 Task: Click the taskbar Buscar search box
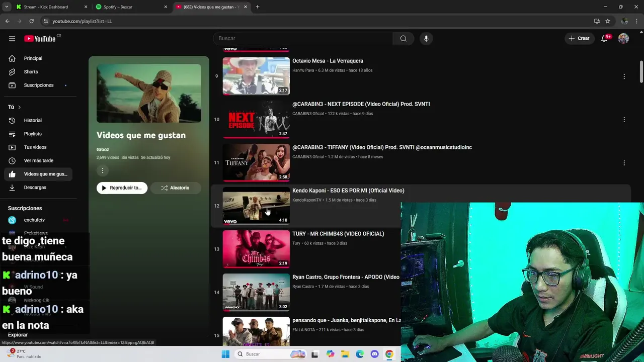tap(270, 354)
